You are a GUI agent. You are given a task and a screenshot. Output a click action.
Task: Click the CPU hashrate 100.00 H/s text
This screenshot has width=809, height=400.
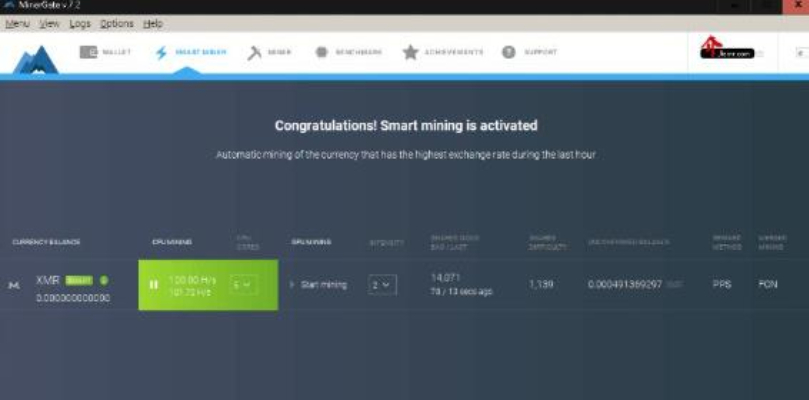[x=192, y=280]
